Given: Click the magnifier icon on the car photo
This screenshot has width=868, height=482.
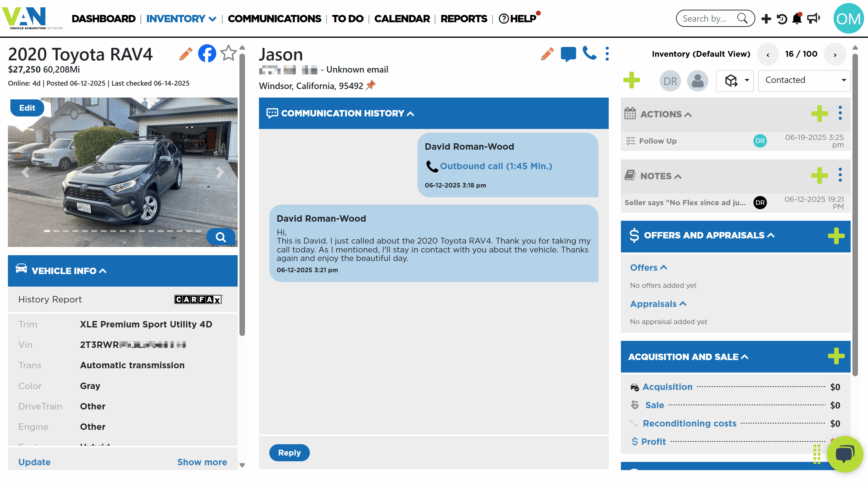Looking at the screenshot, I should 221,237.
